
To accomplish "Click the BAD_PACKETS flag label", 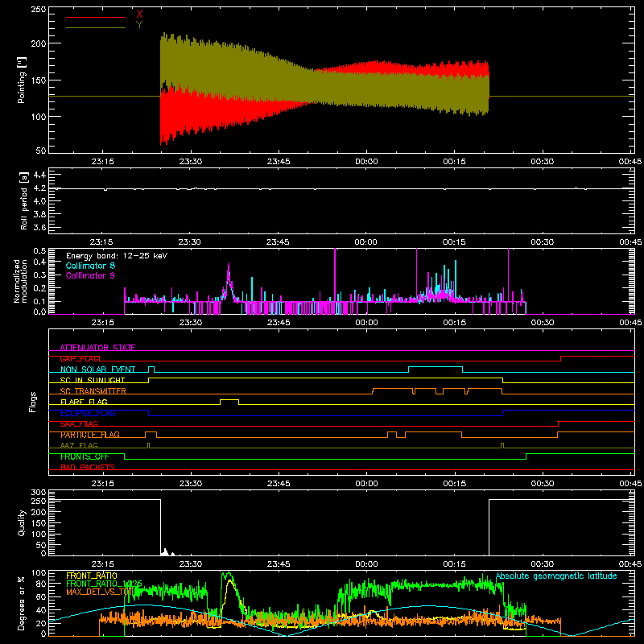I will click(x=88, y=467).
